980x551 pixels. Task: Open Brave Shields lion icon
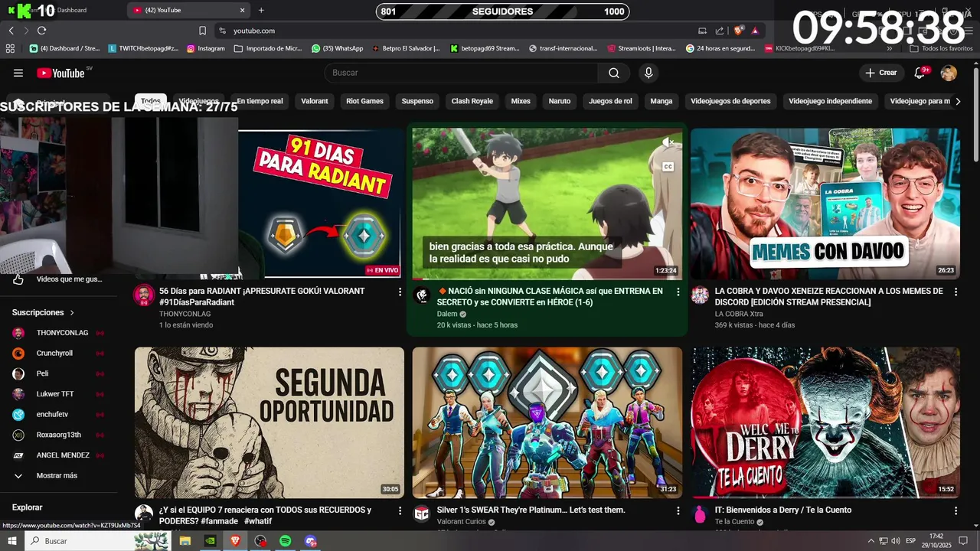pos(738,31)
